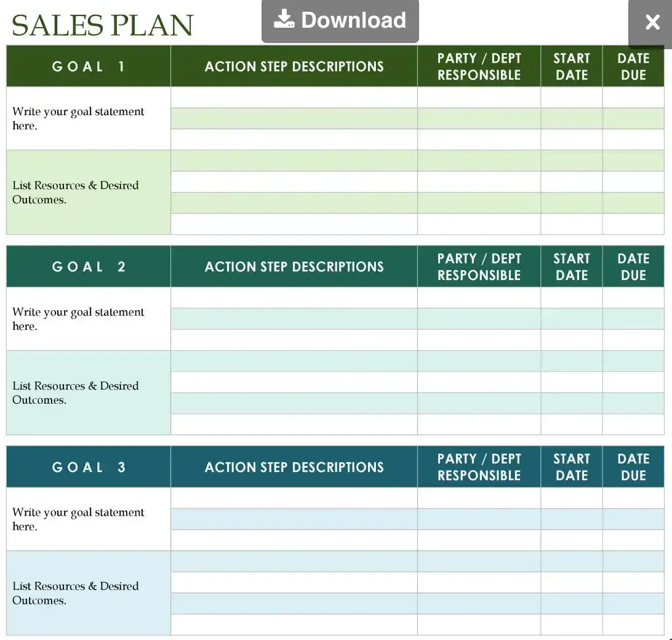Click Goal 2's goal statement cell

pos(89,319)
